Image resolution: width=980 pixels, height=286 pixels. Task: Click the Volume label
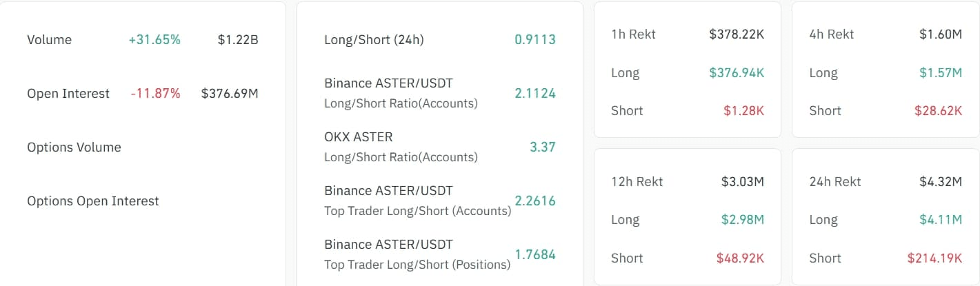click(49, 40)
